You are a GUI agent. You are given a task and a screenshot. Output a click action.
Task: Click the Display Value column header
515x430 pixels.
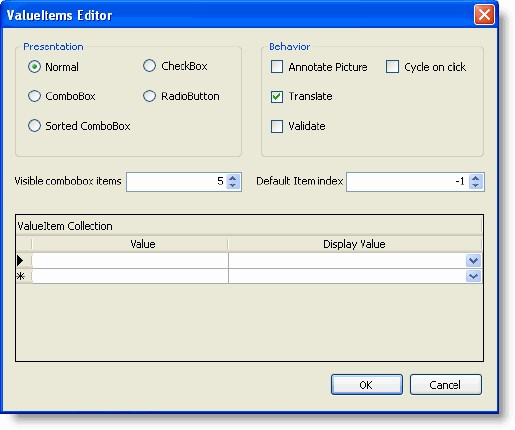click(355, 244)
